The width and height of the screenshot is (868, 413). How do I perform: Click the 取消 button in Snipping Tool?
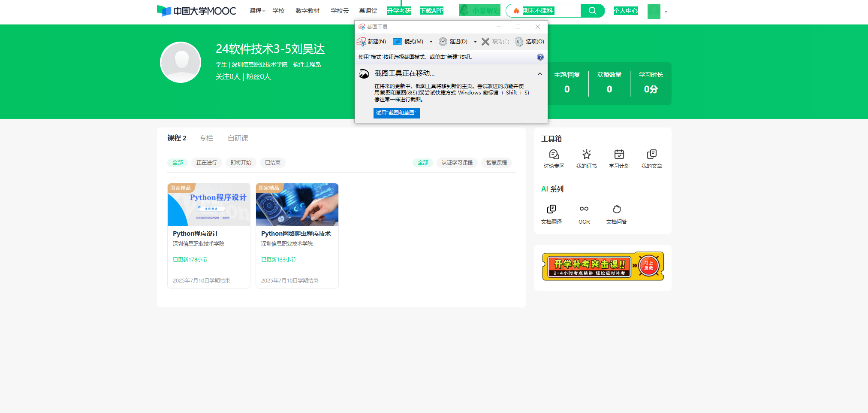click(495, 42)
